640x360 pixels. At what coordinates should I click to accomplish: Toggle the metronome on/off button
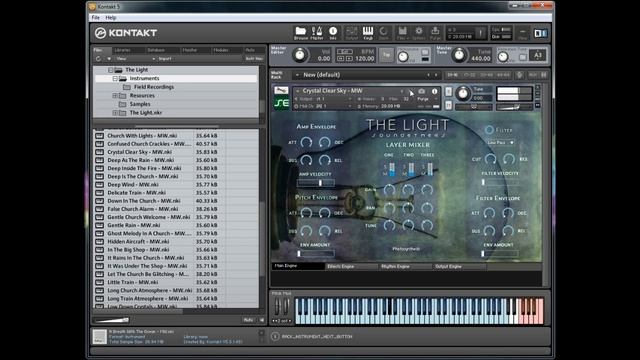[425, 52]
